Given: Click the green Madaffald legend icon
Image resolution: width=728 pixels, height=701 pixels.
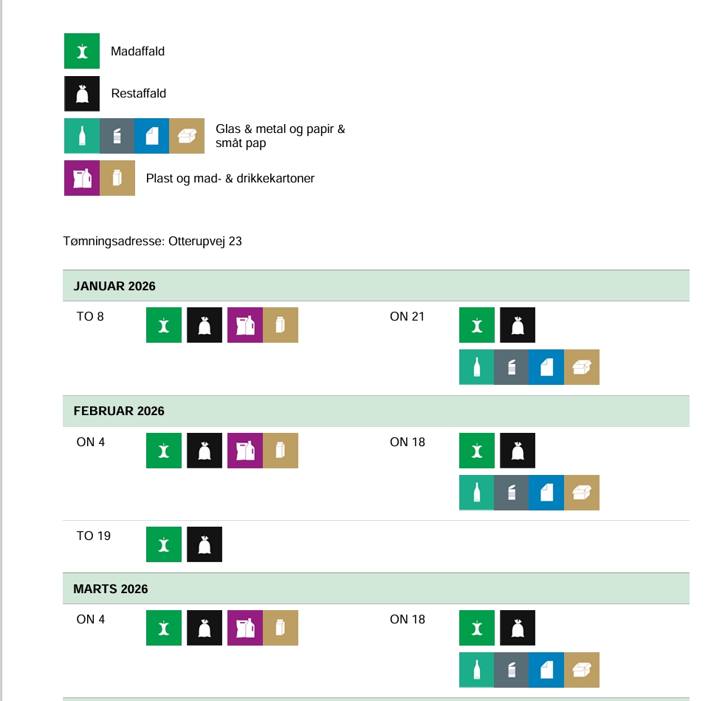Looking at the screenshot, I should (x=82, y=52).
